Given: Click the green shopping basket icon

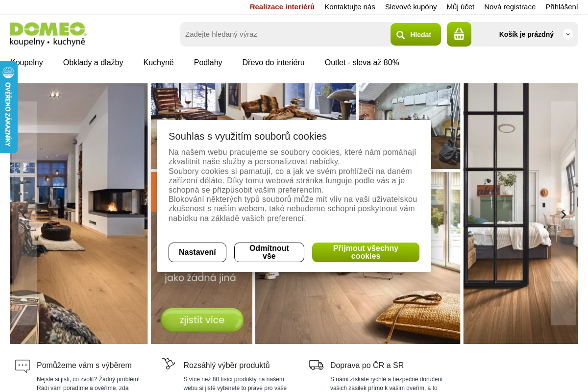Looking at the screenshot, I should (x=459, y=34).
